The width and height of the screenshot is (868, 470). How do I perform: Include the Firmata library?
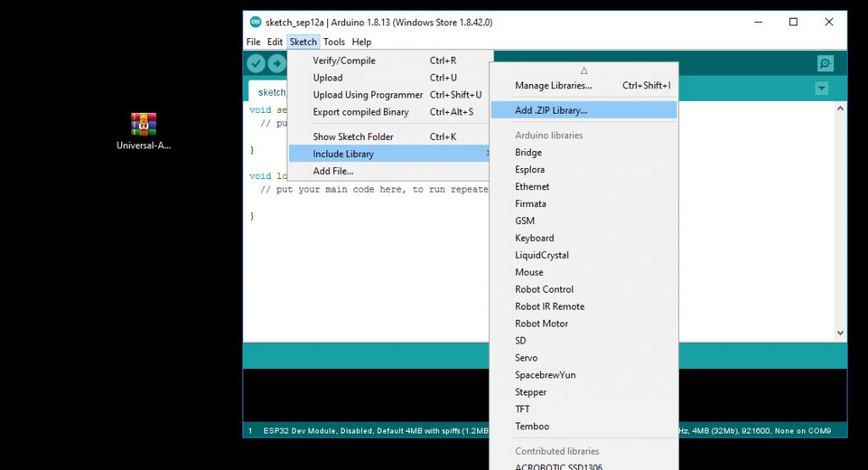coord(584,204)
